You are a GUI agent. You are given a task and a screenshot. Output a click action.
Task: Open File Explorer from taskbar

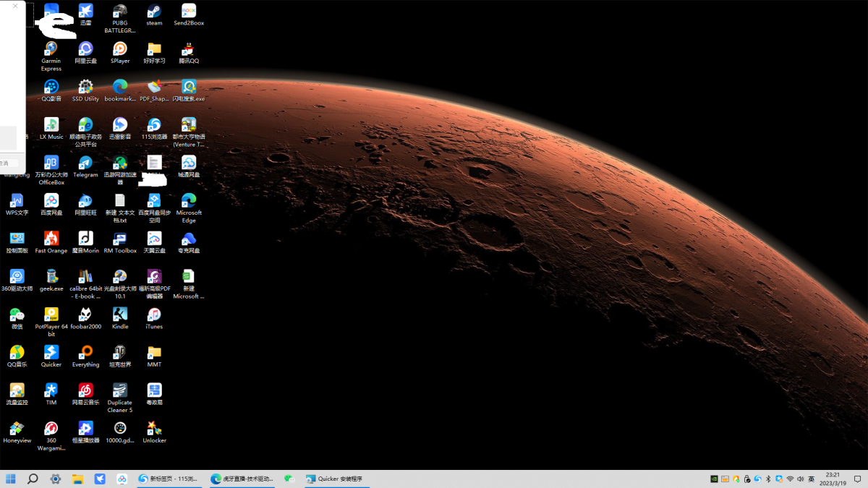[77, 479]
